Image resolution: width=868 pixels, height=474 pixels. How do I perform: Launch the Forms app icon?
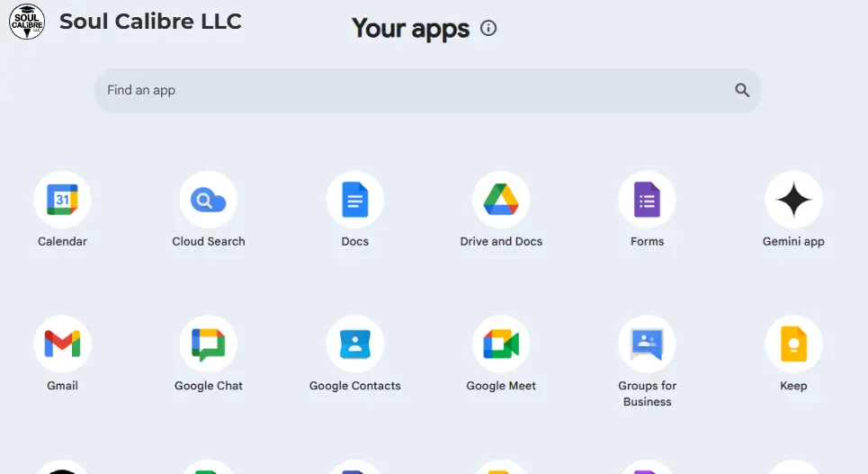[x=647, y=200]
